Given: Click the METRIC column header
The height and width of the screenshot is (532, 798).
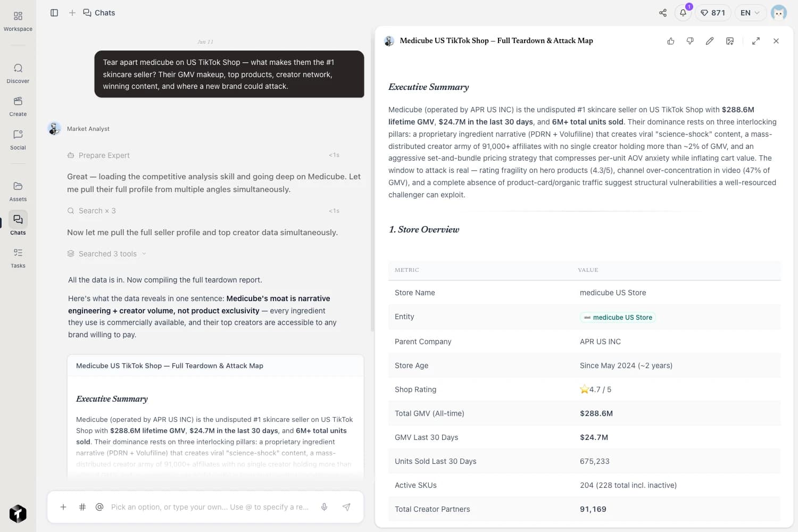Looking at the screenshot, I should pos(407,270).
